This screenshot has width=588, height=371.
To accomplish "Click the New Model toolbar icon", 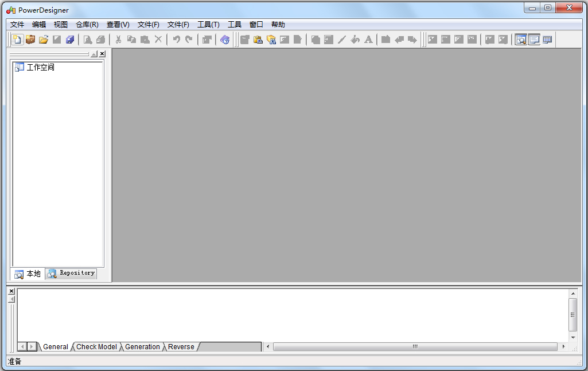I will click(x=17, y=40).
